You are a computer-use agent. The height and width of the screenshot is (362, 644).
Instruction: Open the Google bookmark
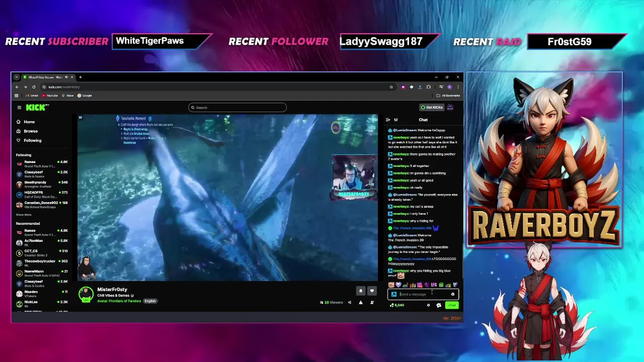tap(85, 96)
